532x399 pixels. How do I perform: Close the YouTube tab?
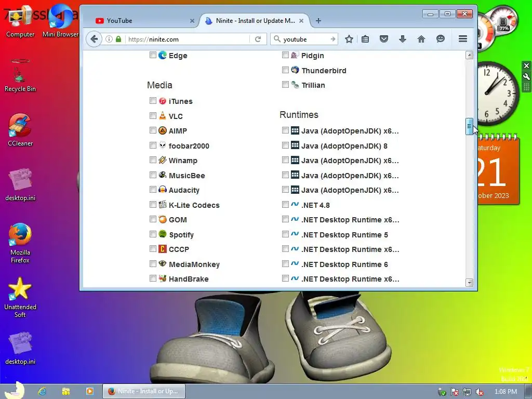tap(192, 21)
